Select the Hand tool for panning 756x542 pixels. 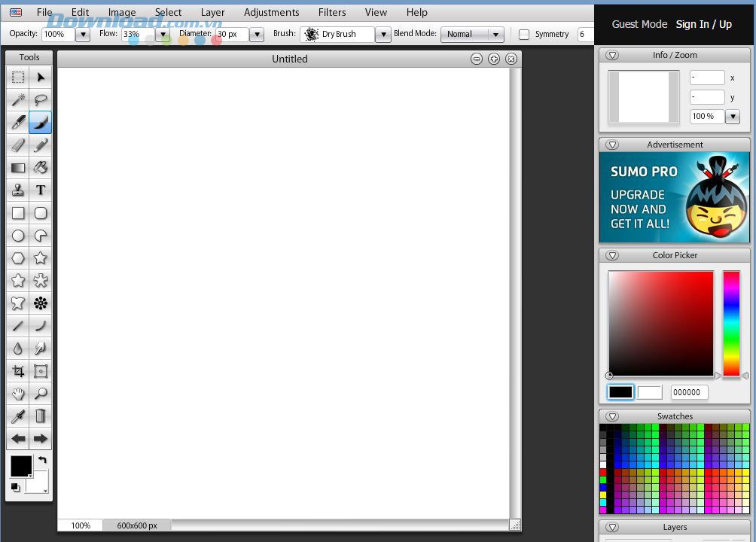coord(18,393)
